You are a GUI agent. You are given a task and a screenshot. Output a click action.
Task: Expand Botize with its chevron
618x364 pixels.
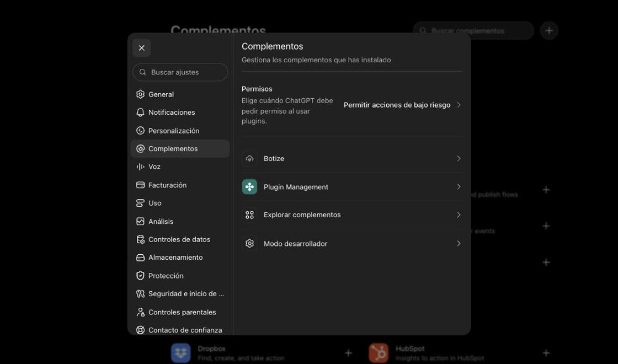pos(459,158)
